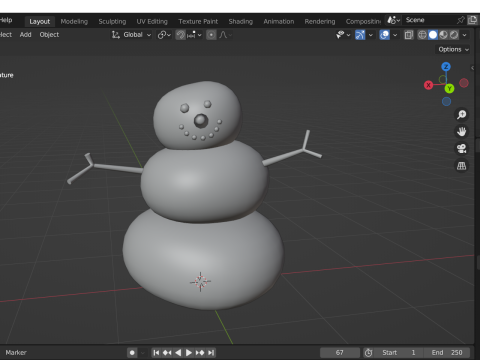This screenshot has width=480, height=360.
Task: Open the timeline Marker menu
Action: click(16, 353)
